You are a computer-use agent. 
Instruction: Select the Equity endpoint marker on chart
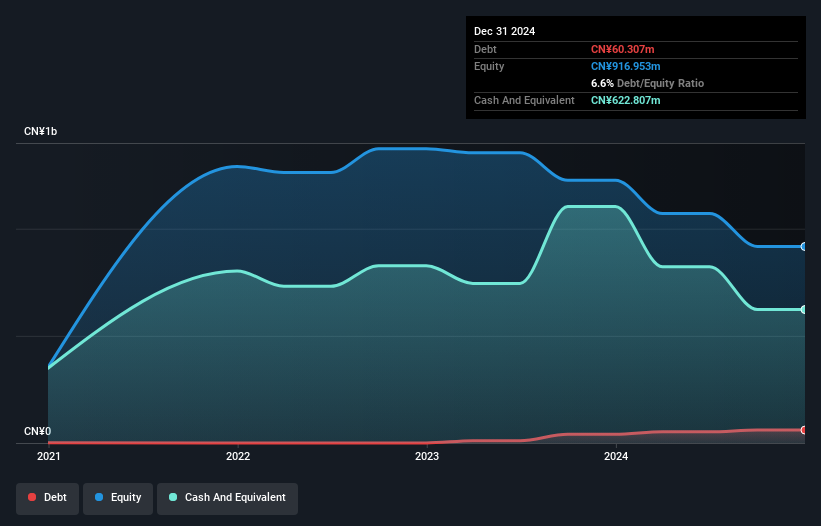tap(804, 247)
